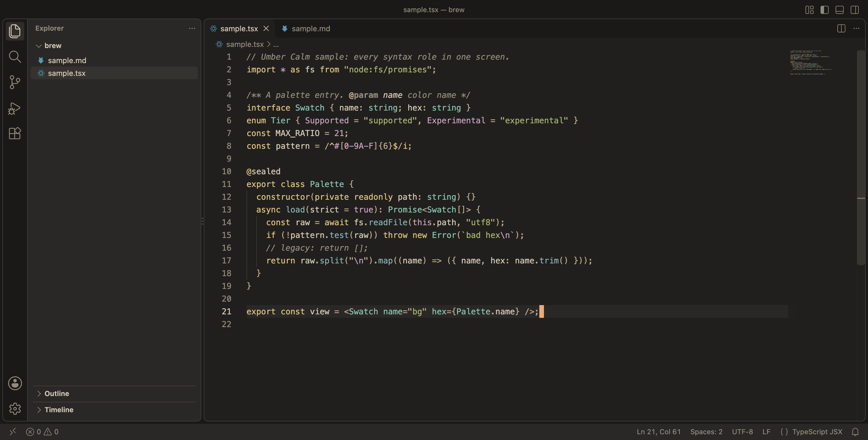Click MAX_RATIO constant on line 7

pyautogui.click(x=297, y=133)
